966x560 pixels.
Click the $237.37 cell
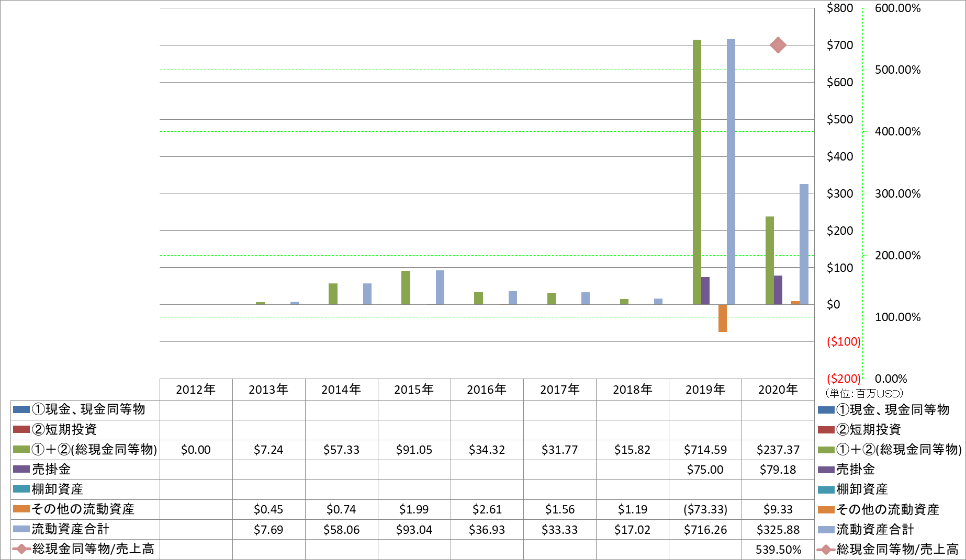click(778, 450)
